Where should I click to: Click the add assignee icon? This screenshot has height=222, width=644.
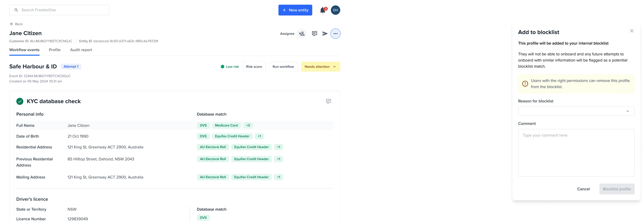click(x=302, y=34)
